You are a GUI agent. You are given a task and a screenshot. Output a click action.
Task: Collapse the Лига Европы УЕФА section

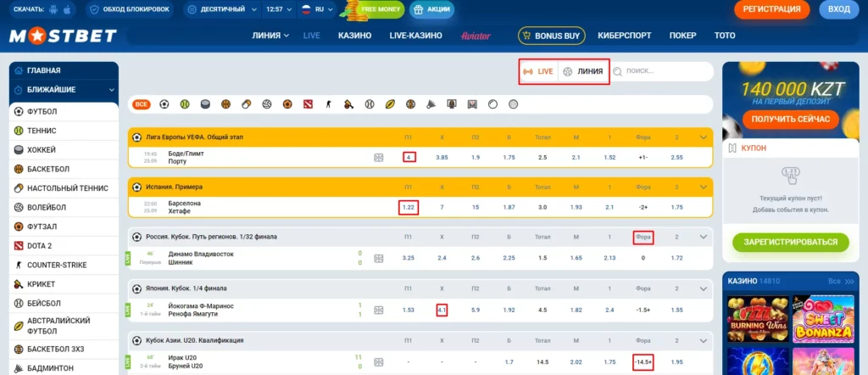704,137
